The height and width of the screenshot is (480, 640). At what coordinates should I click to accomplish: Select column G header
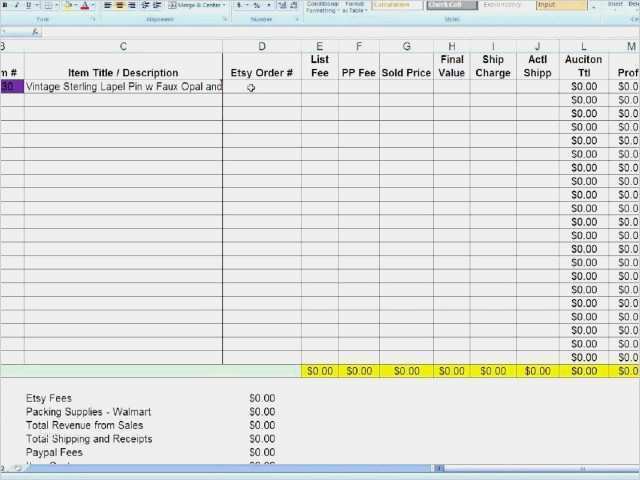click(x=406, y=46)
